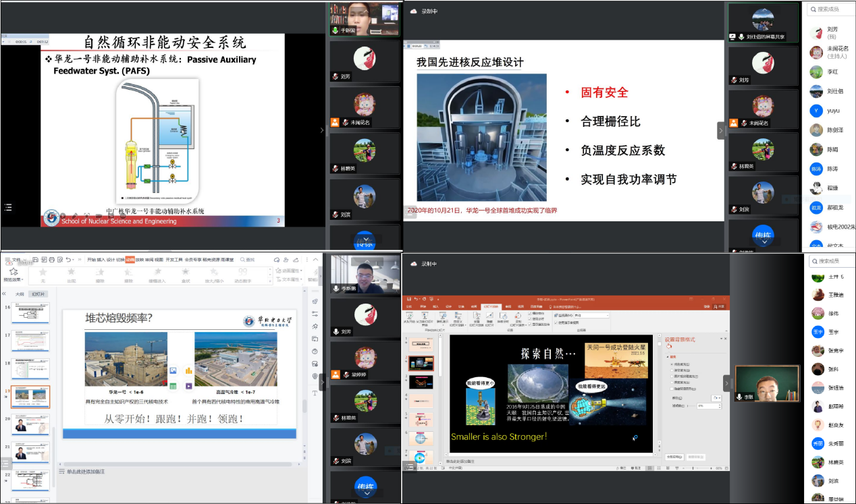Screen dimensions: 856x504
Task: Click the WPS 预览效果 star icon
Action: (x=14, y=271)
